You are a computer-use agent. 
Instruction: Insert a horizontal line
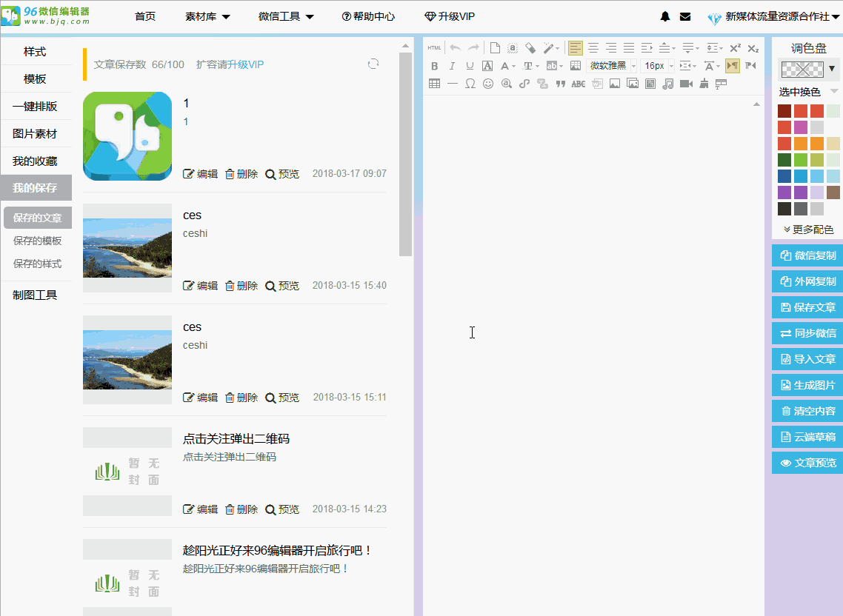click(x=453, y=84)
